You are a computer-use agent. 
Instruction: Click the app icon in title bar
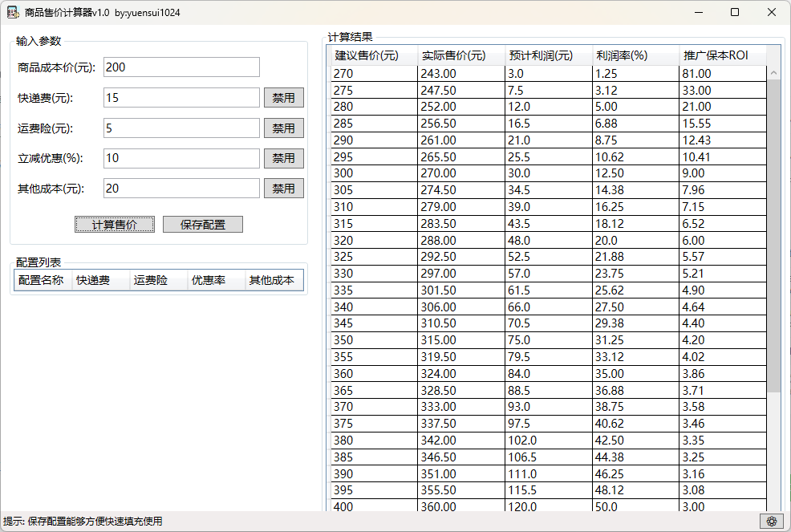(13, 13)
